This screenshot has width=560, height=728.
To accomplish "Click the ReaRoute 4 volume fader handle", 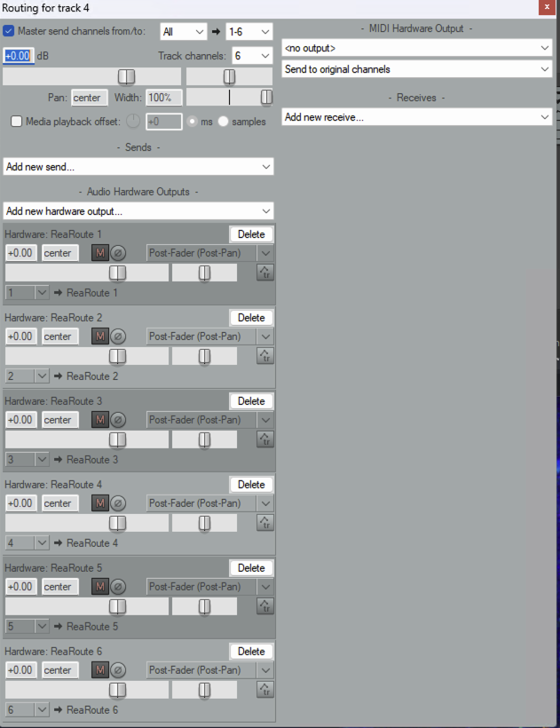I will click(x=117, y=523).
